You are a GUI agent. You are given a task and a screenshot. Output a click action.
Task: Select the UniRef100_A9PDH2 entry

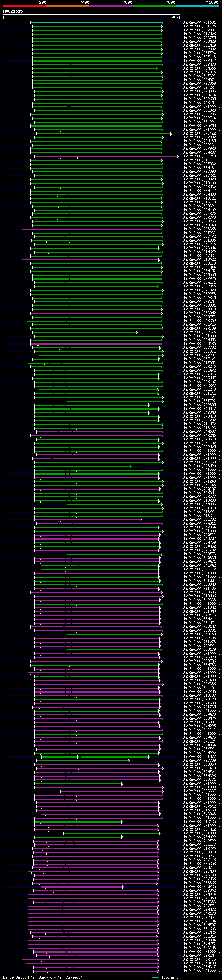(199, 49)
